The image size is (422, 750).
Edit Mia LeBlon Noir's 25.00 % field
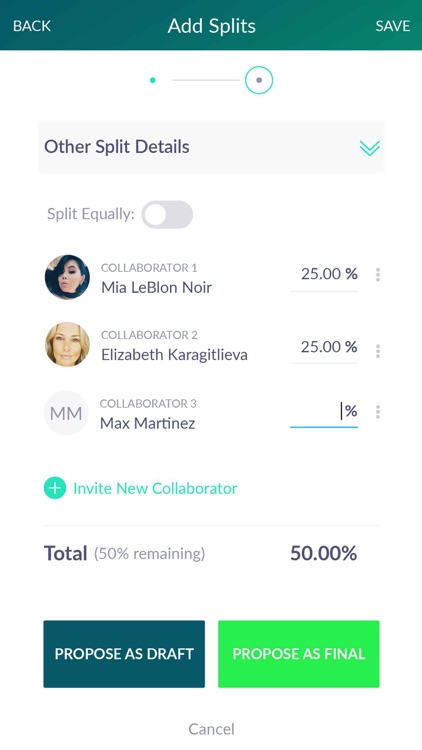(x=324, y=276)
